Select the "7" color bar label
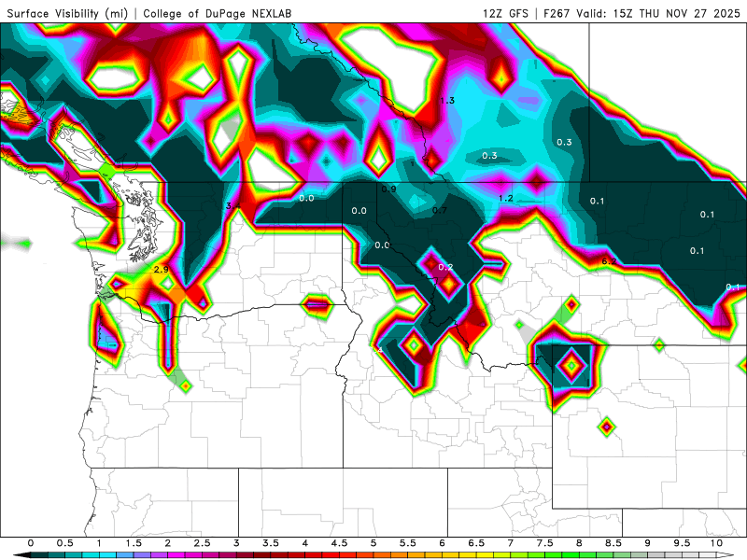This screenshot has width=747, height=560. (x=511, y=543)
